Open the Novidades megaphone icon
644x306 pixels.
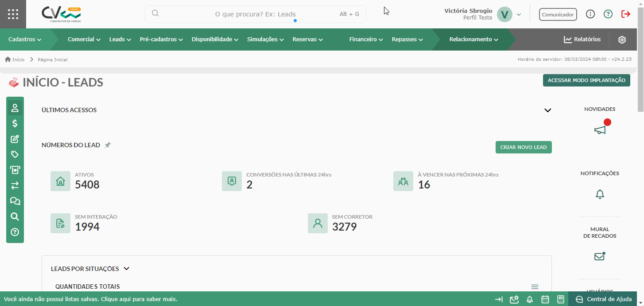(600, 129)
